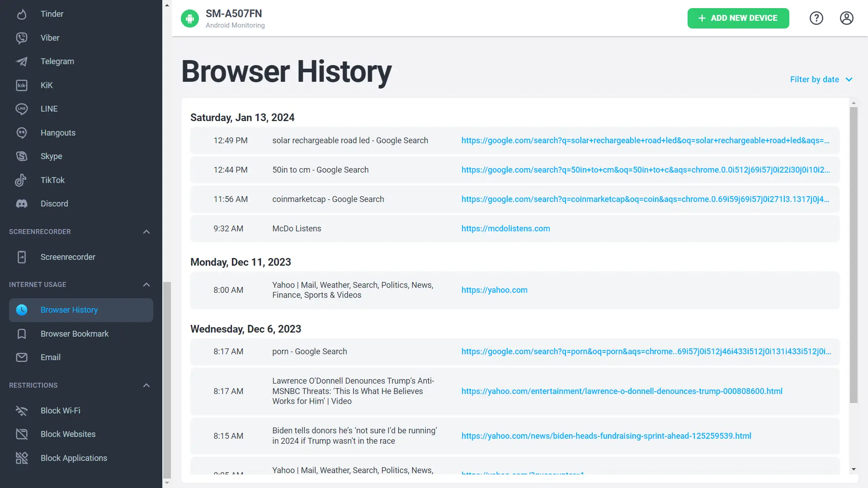Collapse the SCREENRECORDER section chevron

(x=146, y=232)
